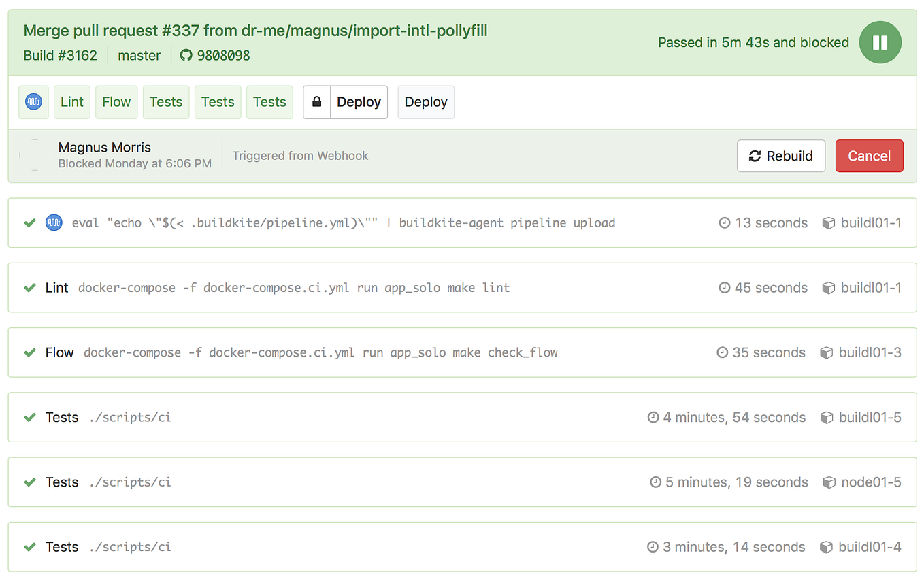This screenshot has height=577, width=924.
Task: Expand the Tests job taking 5 minutes, 19 seconds
Action: pos(462,482)
